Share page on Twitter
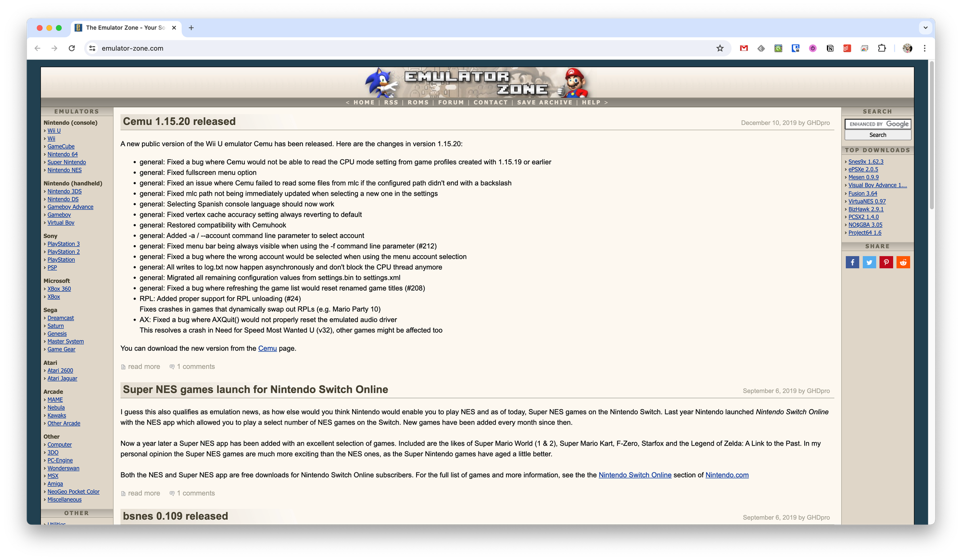The image size is (962, 560). (869, 262)
